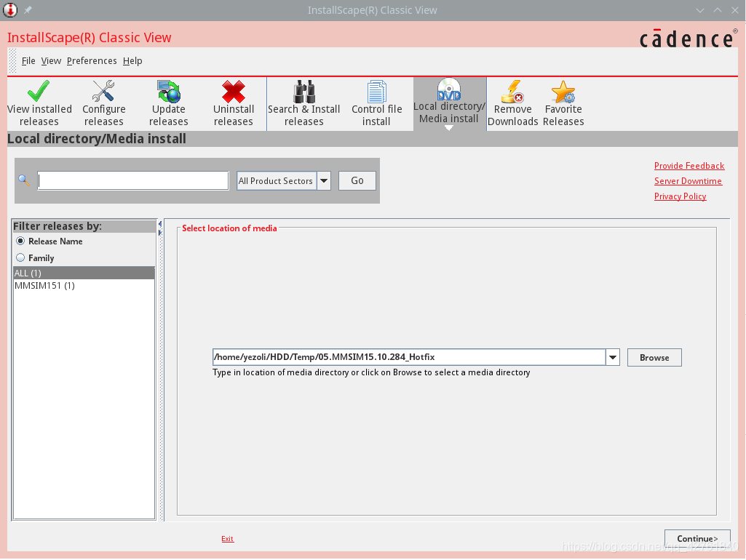Screen dimensions: 746x560
Task: Select the Release Name radio button
Action: [x=20, y=241]
